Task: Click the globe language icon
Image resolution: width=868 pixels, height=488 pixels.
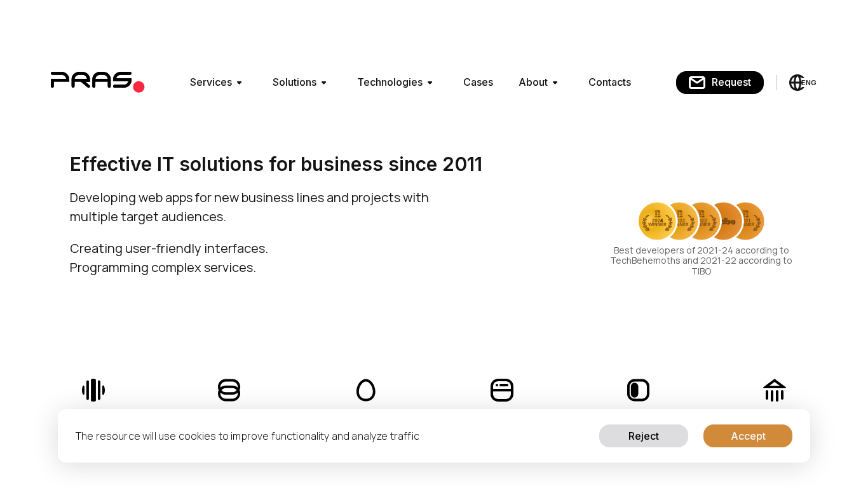Action: (796, 83)
